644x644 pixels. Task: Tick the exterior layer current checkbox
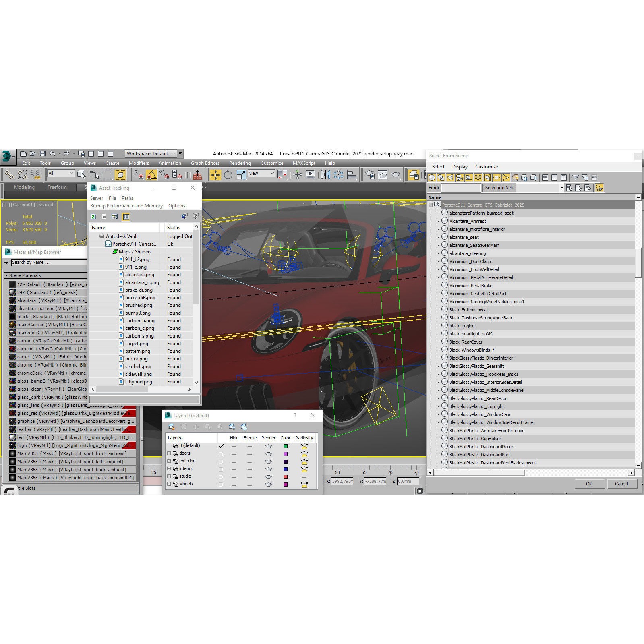pyautogui.click(x=221, y=462)
